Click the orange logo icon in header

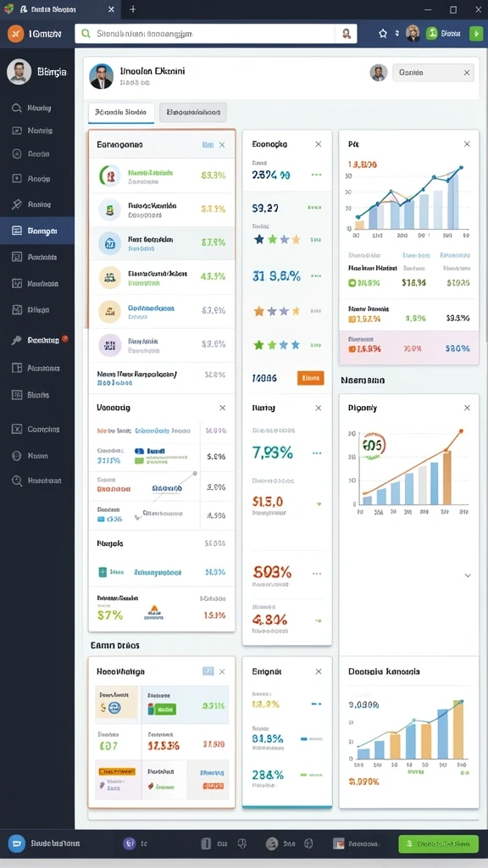click(x=15, y=33)
